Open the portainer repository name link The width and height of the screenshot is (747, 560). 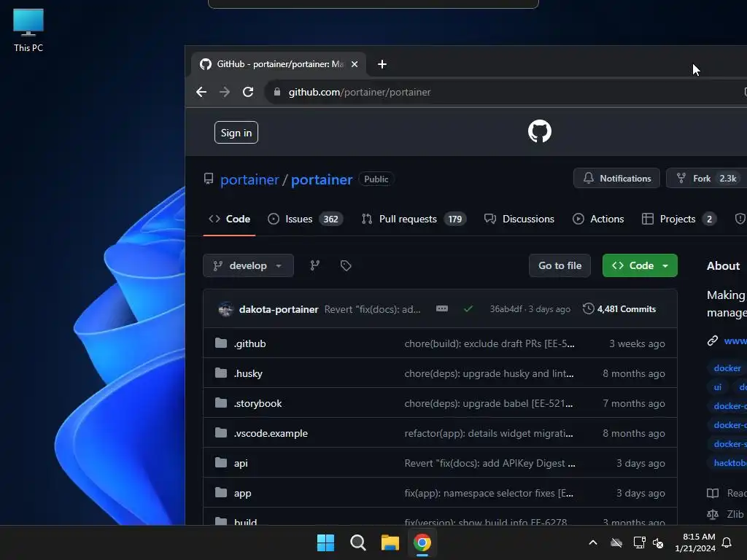click(322, 179)
